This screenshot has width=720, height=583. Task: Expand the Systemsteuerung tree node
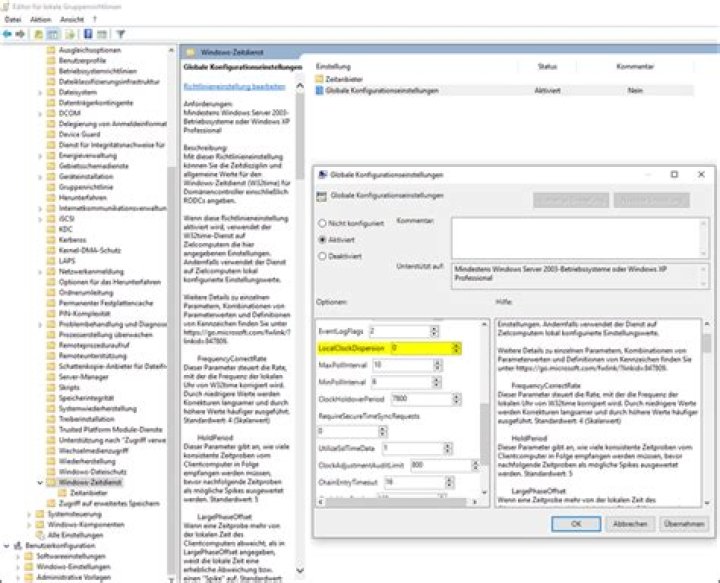click(x=29, y=514)
